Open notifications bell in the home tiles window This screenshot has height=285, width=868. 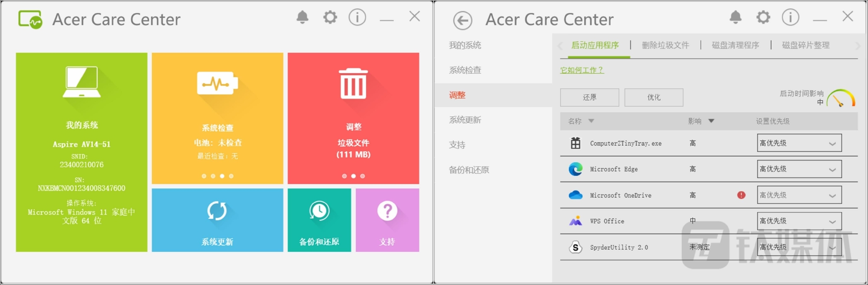point(302,17)
